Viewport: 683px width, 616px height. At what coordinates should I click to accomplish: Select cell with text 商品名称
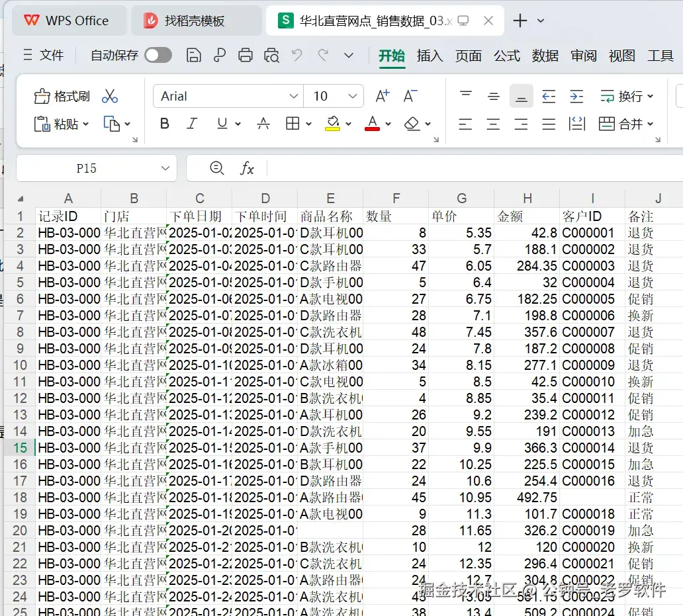tap(330, 216)
